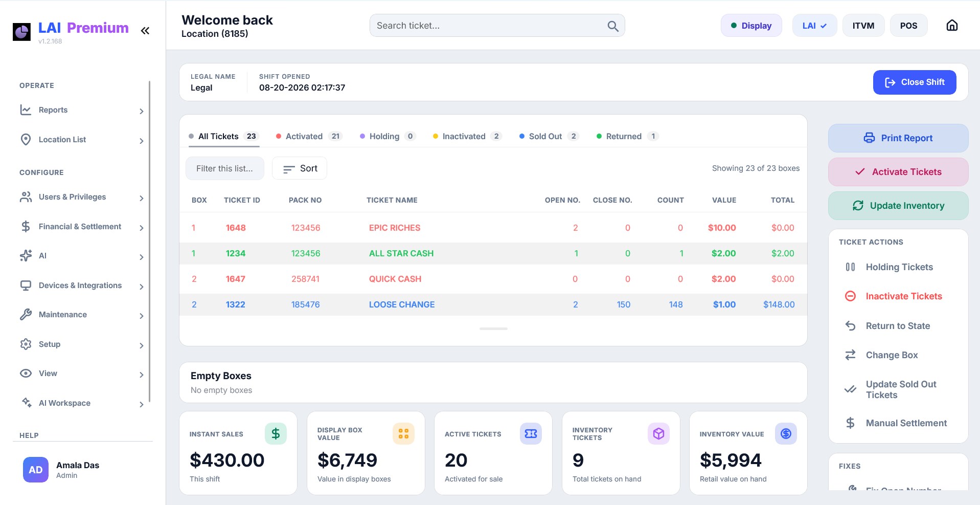Switch to POS mode
This screenshot has height=505, width=980.
(x=908, y=26)
